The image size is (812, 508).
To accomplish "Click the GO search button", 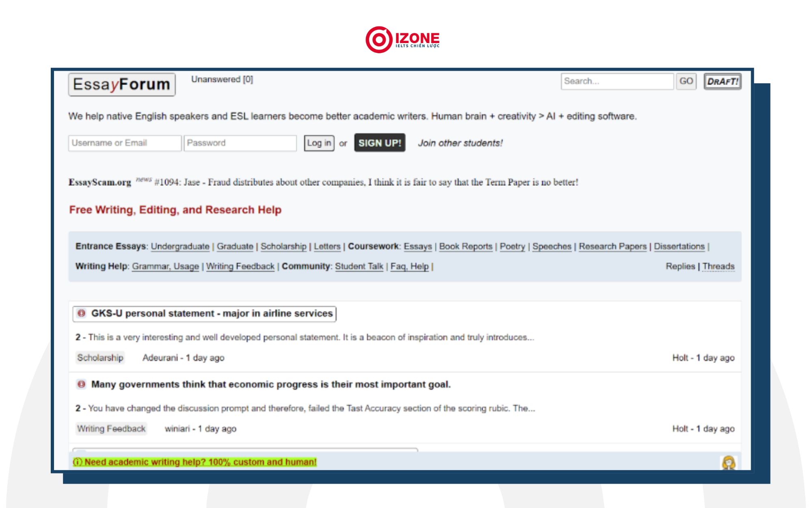I will click(x=686, y=81).
